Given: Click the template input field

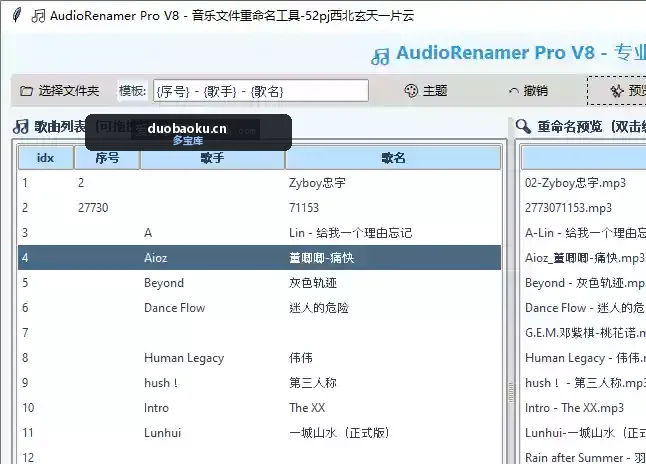Looking at the screenshot, I should pos(261,91).
